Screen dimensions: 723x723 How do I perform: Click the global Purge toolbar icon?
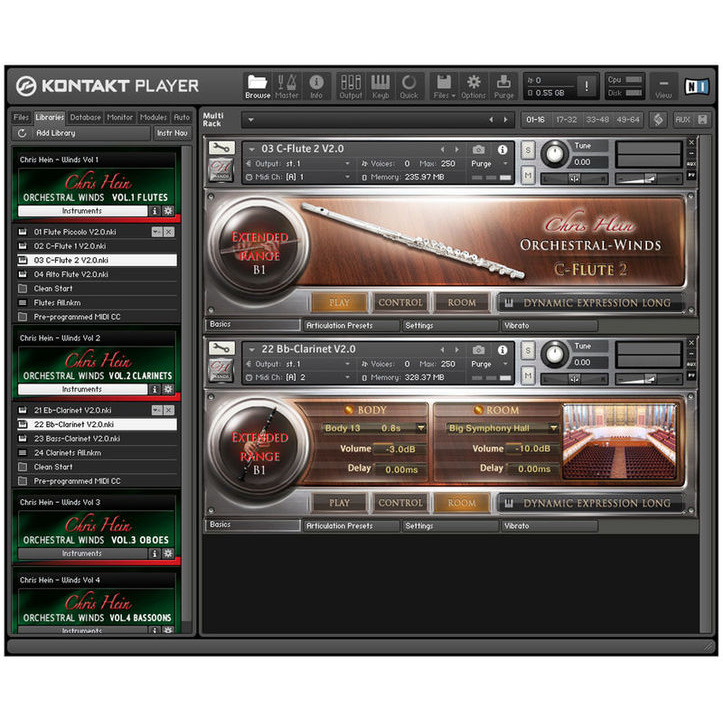tap(504, 86)
